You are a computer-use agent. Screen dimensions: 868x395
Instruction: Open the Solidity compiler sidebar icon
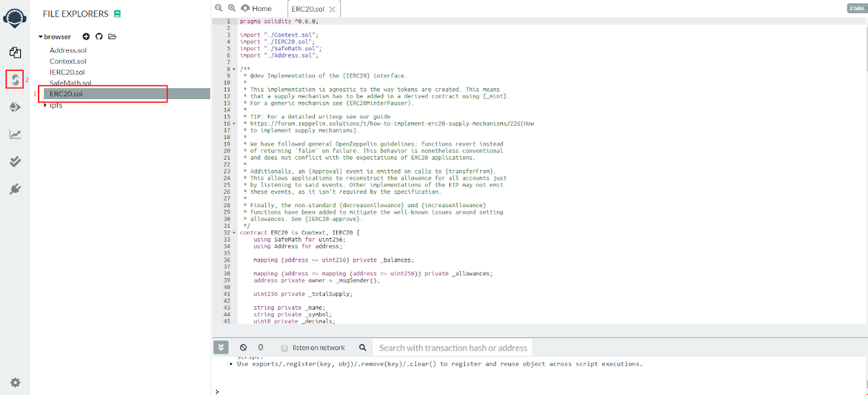tap(14, 80)
